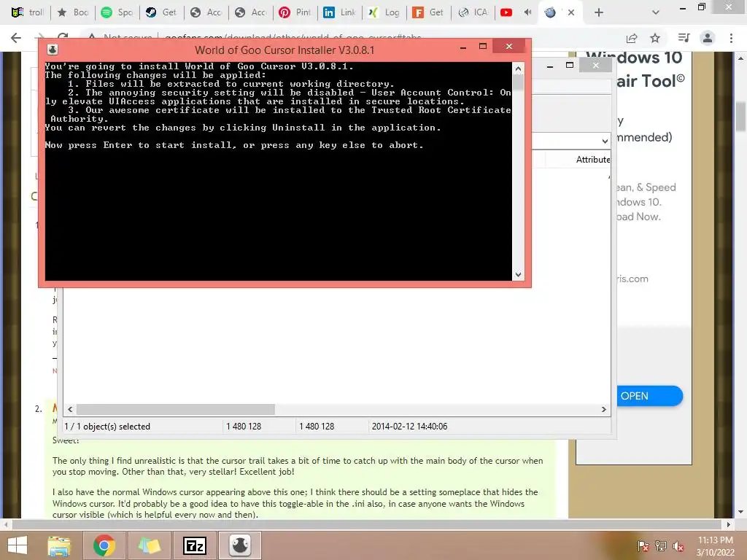Image resolution: width=747 pixels, height=560 pixels.
Task: Switch to the orange F 'Get' tab
Action: 428,12
